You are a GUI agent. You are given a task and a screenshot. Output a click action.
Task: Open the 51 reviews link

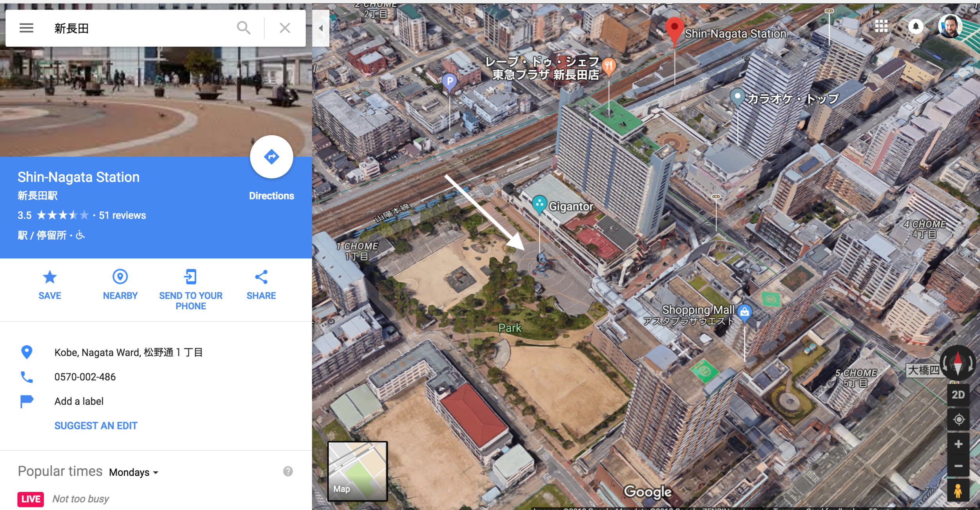[x=122, y=215]
